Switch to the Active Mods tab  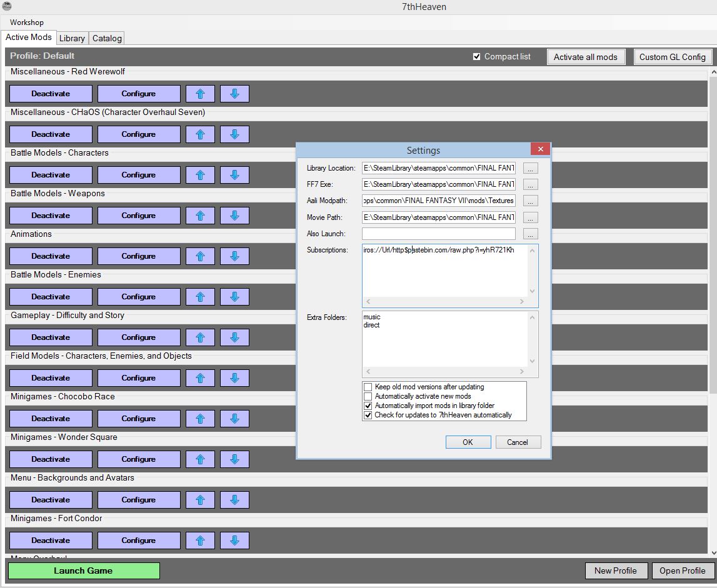tap(28, 37)
